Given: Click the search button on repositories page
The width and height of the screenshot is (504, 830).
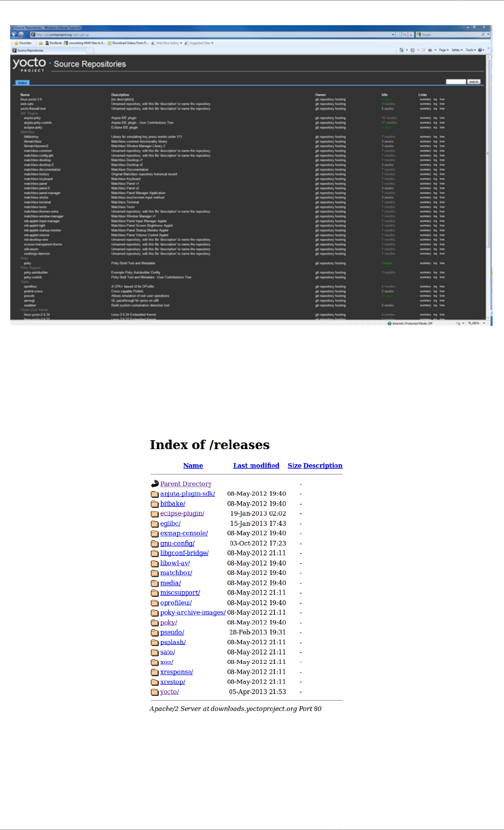Looking at the screenshot, I should coord(474,82).
